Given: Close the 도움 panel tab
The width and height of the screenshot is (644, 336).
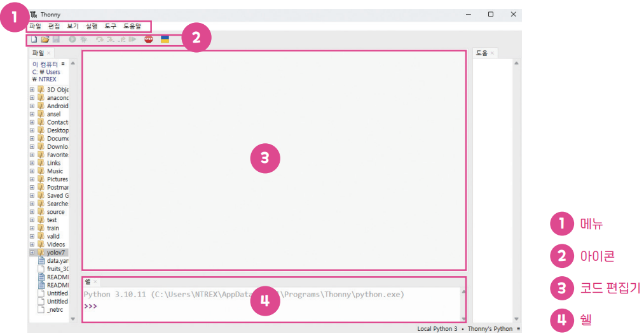Looking at the screenshot, I should pos(492,53).
